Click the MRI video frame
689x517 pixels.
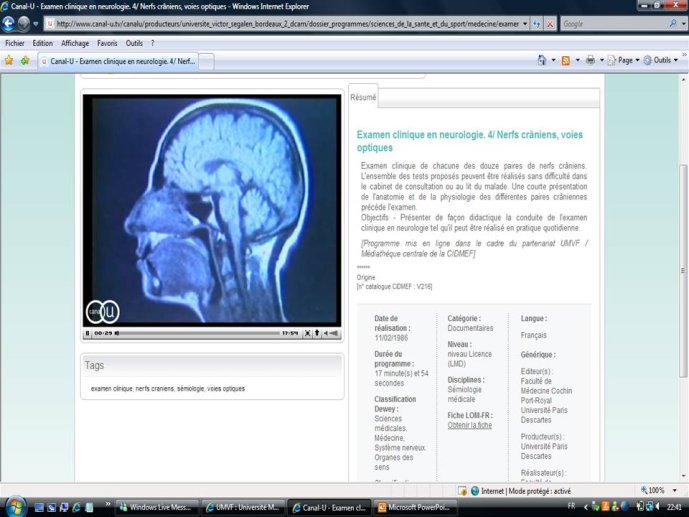[212, 210]
